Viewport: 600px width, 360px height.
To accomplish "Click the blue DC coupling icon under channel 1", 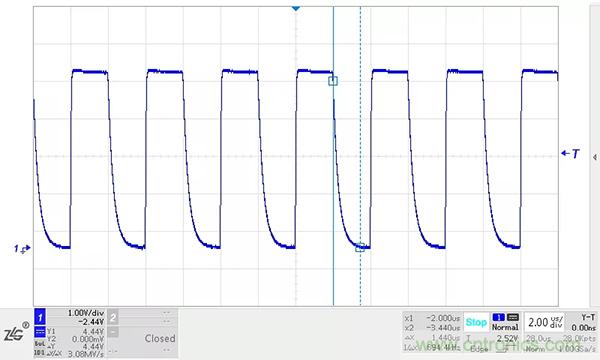I will click(40, 332).
